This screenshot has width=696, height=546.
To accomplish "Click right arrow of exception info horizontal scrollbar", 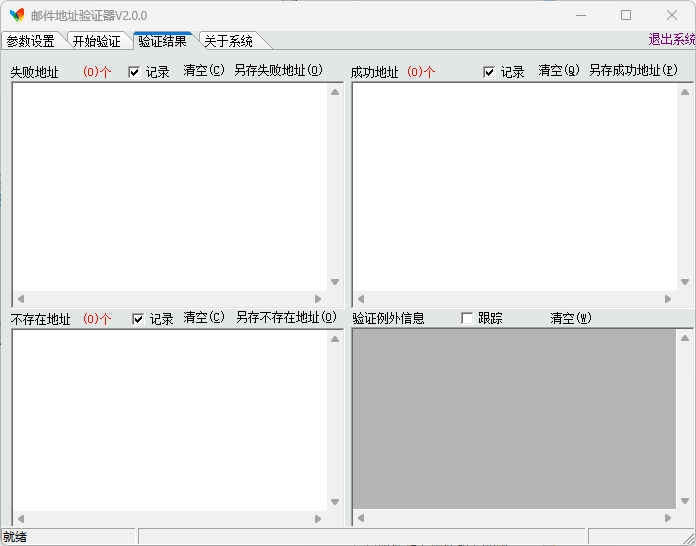I will pos(668,518).
